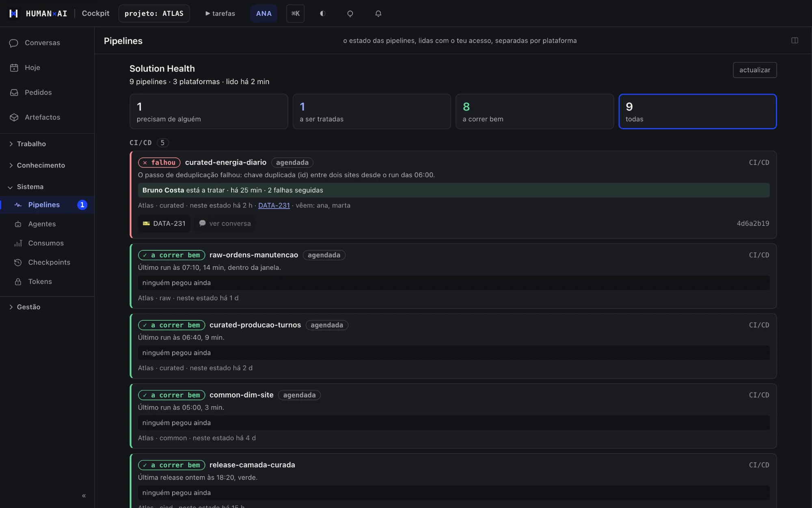The width and height of the screenshot is (812, 508).
Task: Filter by 'a ser tratadas' card
Action: click(371, 111)
